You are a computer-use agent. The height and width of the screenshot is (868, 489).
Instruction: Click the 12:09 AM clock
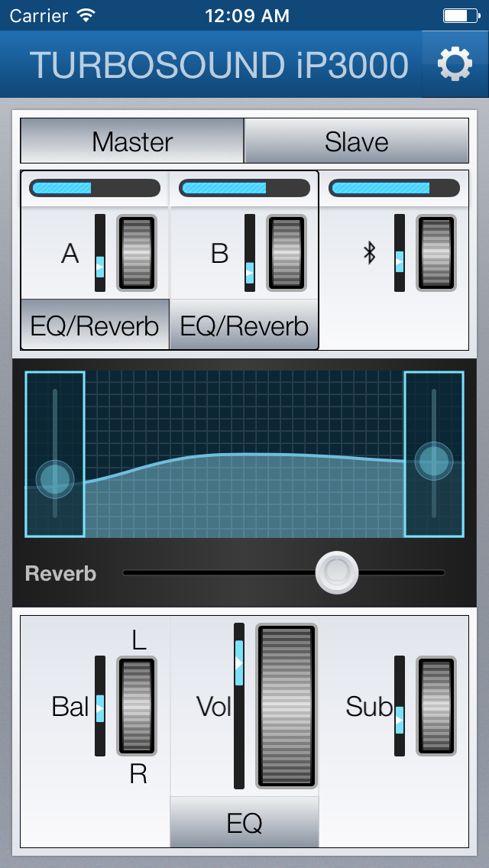(247, 15)
